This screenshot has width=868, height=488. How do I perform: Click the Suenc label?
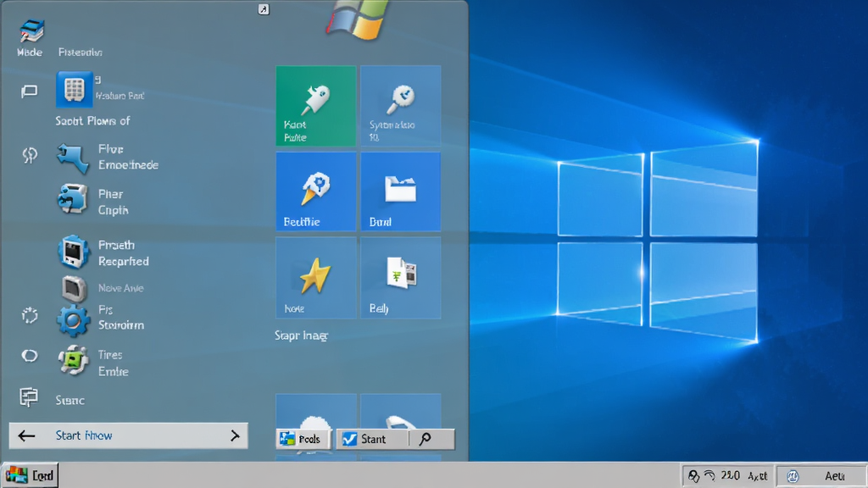tap(70, 400)
